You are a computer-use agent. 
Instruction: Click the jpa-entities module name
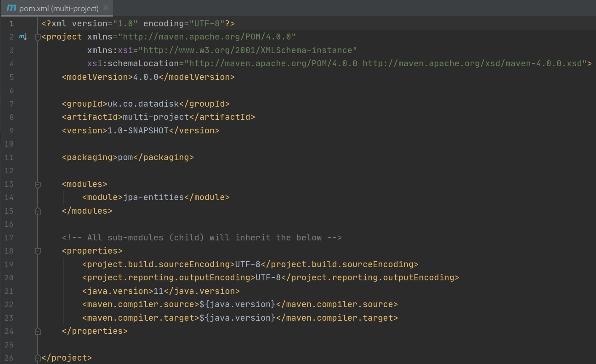pyautogui.click(x=153, y=198)
